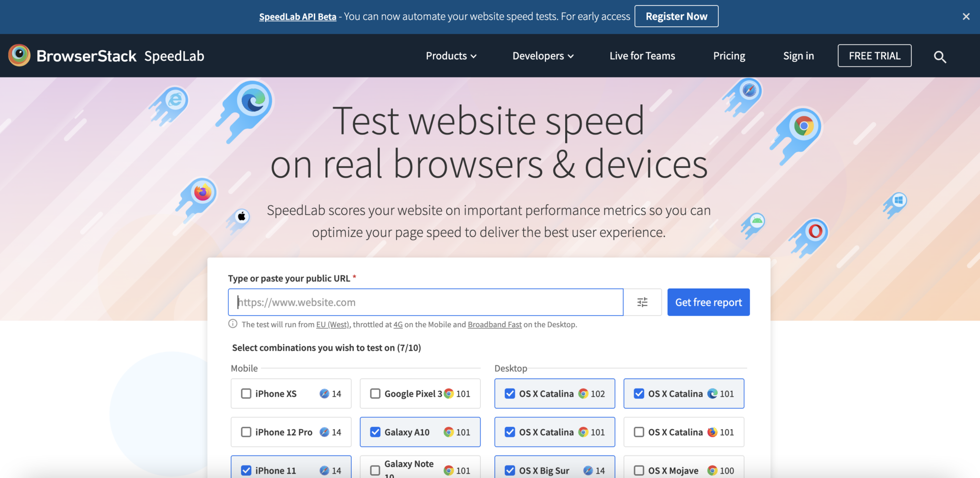Uncheck the iPhone 11 checkbox
This screenshot has height=478, width=980.
pos(246,470)
